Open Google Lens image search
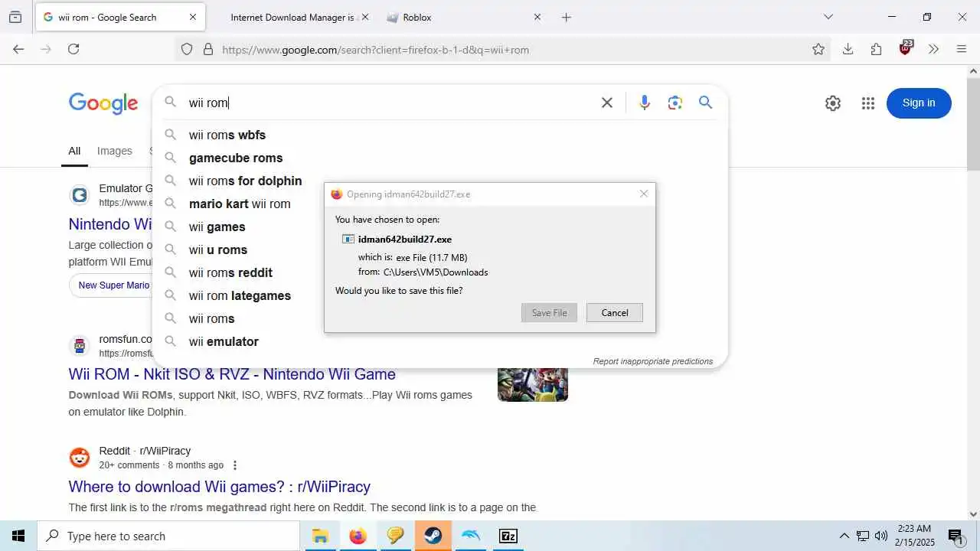980x551 pixels. point(675,103)
